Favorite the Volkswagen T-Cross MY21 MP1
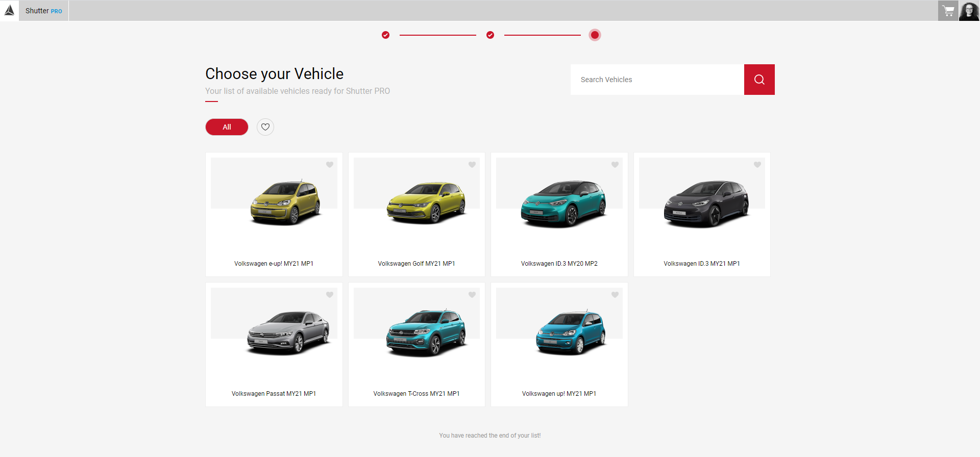The height and width of the screenshot is (457, 980). (472, 295)
